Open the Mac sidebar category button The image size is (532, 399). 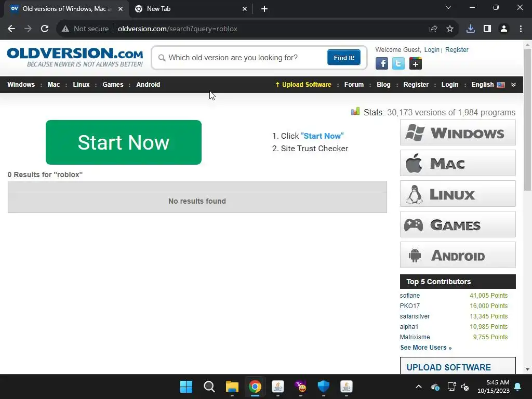tap(458, 163)
